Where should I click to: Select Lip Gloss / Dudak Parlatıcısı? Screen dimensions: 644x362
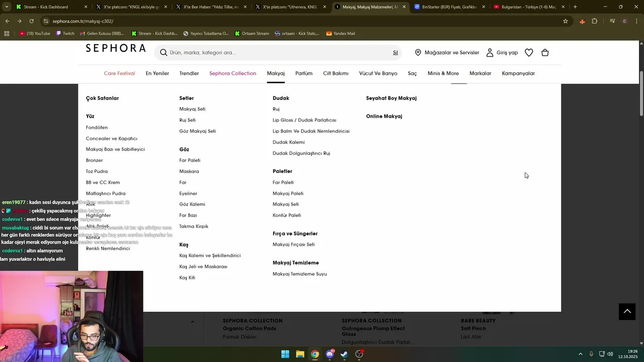(304, 120)
